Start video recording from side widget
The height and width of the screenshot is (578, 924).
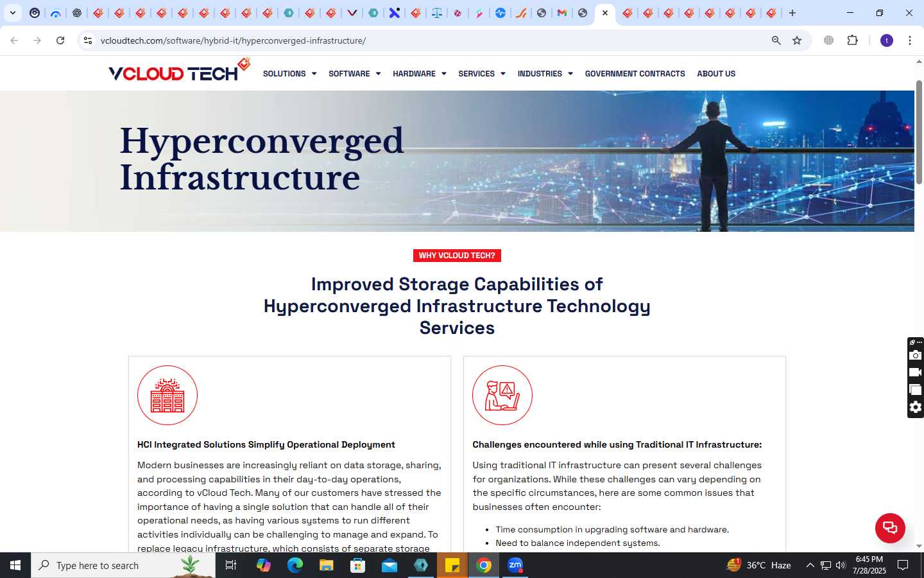[x=916, y=372]
